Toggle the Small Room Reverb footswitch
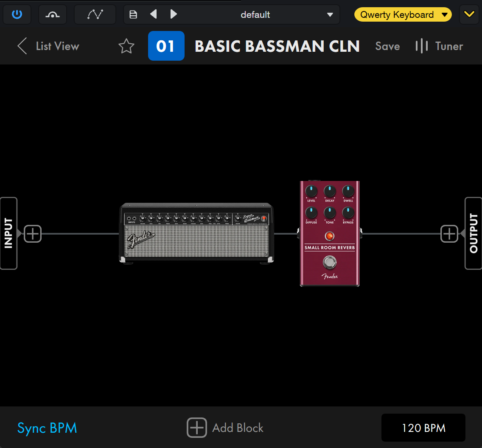 tap(330, 263)
